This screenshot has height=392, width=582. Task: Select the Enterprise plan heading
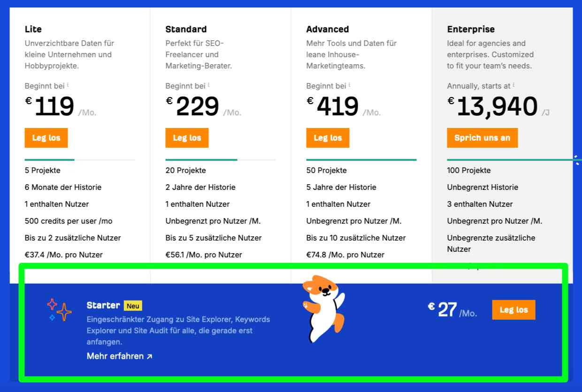click(471, 29)
